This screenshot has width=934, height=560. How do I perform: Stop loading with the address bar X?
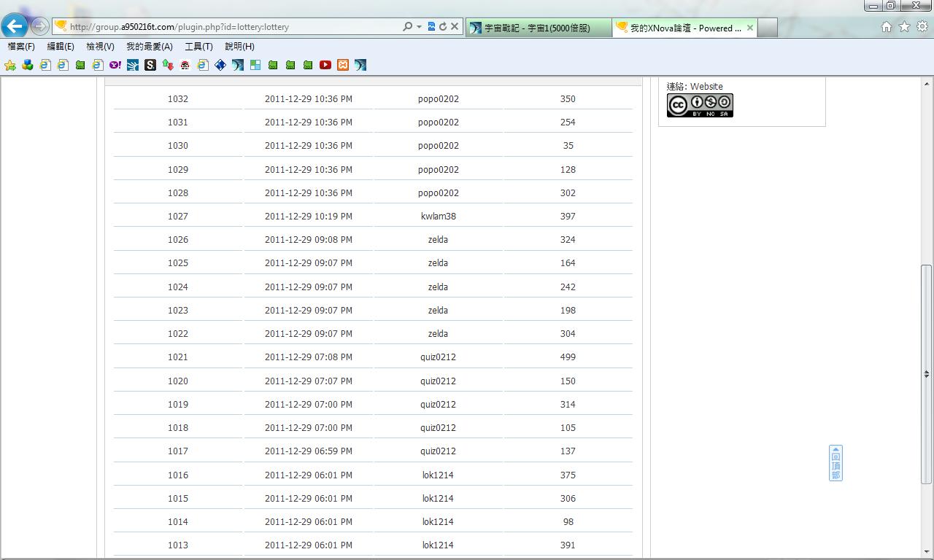(x=454, y=26)
